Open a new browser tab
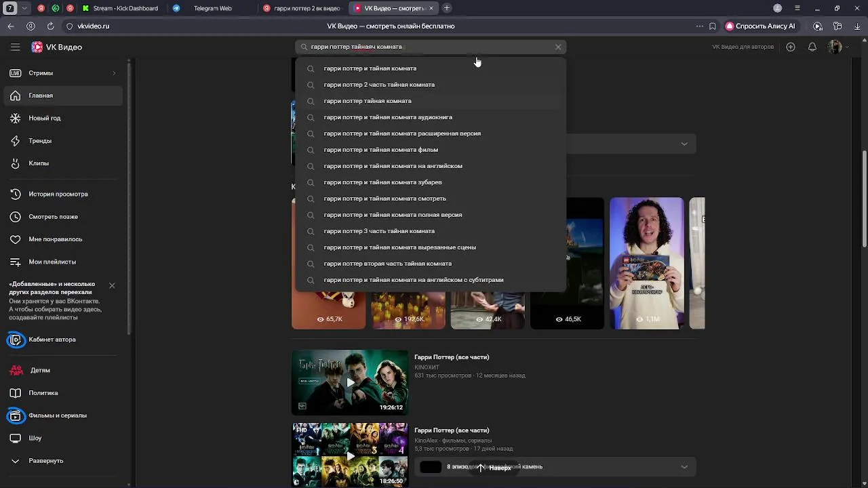868x488 pixels. point(447,8)
